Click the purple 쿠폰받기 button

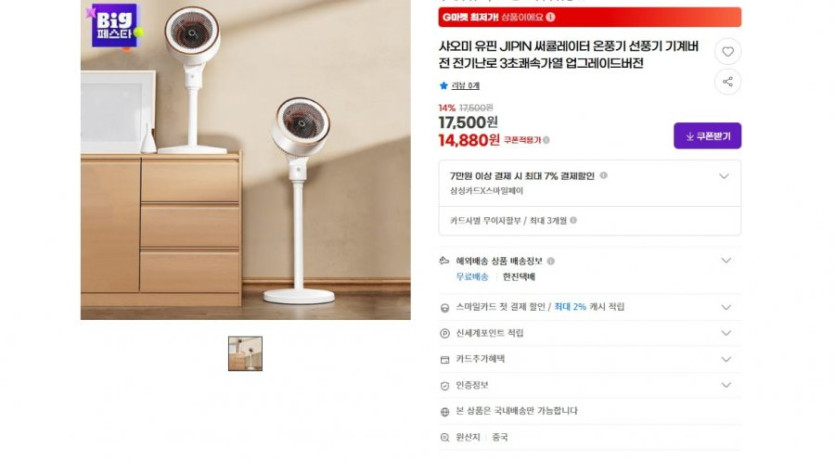[707, 136]
